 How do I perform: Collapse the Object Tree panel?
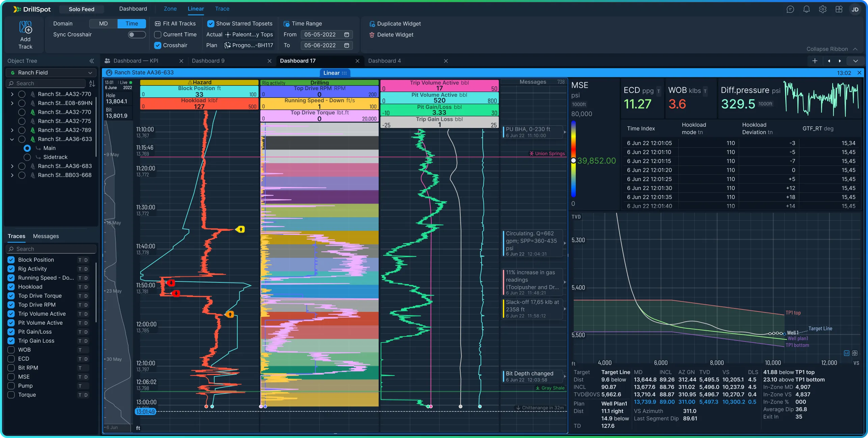coord(91,61)
